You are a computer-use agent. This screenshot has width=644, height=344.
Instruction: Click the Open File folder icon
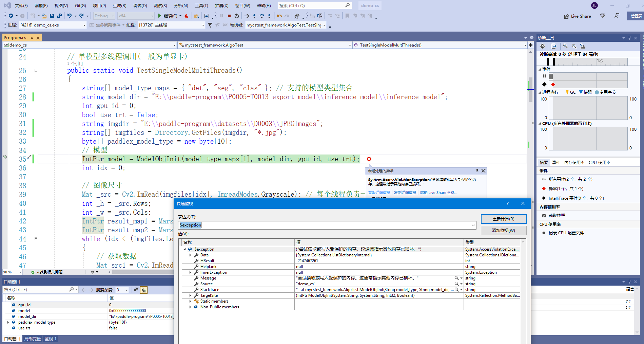point(44,16)
